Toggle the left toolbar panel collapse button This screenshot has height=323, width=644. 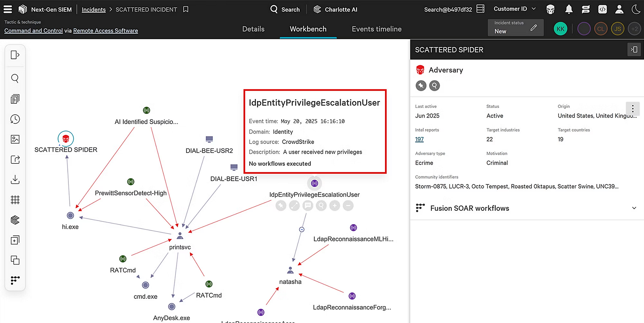tap(15, 55)
